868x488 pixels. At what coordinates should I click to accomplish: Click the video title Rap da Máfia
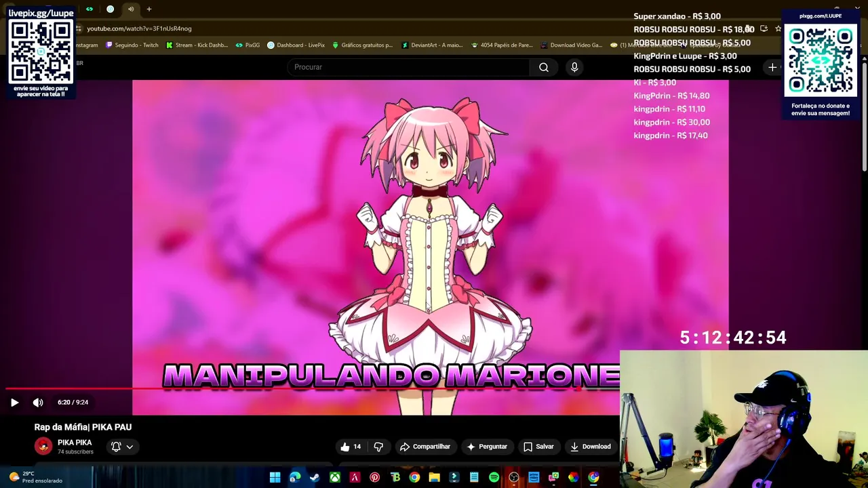pyautogui.click(x=83, y=427)
